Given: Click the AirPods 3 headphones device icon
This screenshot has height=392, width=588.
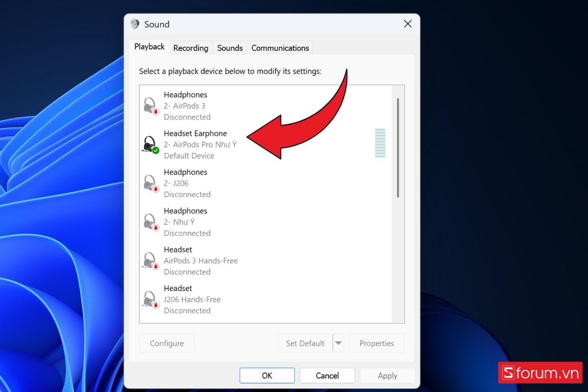Looking at the screenshot, I should (x=150, y=106).
